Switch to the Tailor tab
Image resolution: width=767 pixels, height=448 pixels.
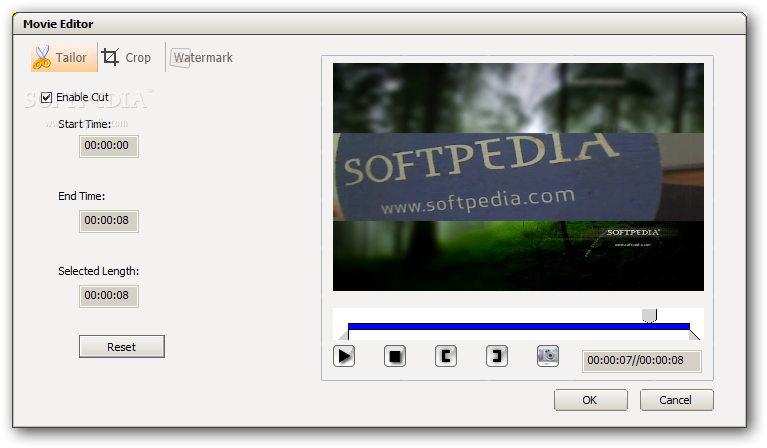coord(64,57)
